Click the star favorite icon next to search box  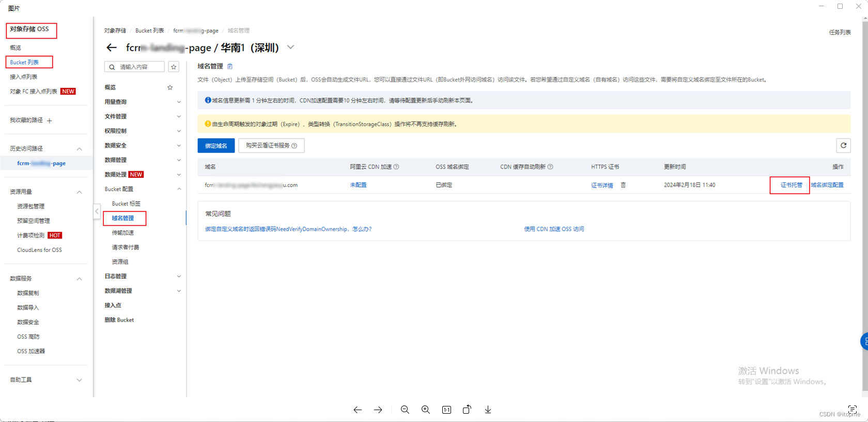(174, 67)
